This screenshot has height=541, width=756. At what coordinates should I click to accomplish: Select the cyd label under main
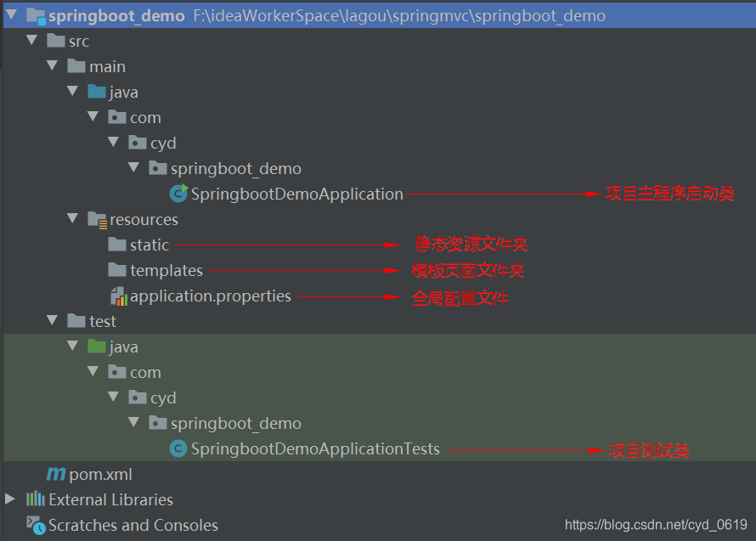163,144
